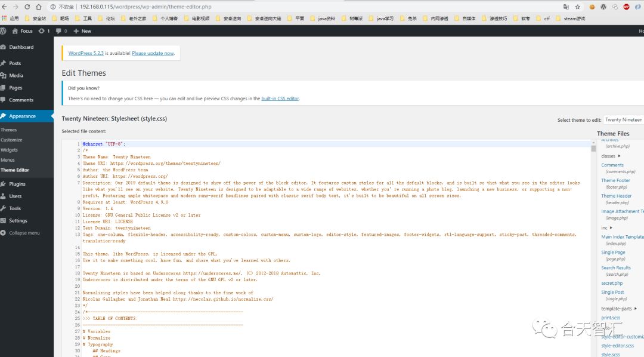The width and height of the screenshot is (644, 357).
Task: Visit the Focus site from admin bar
Action: 23,31
